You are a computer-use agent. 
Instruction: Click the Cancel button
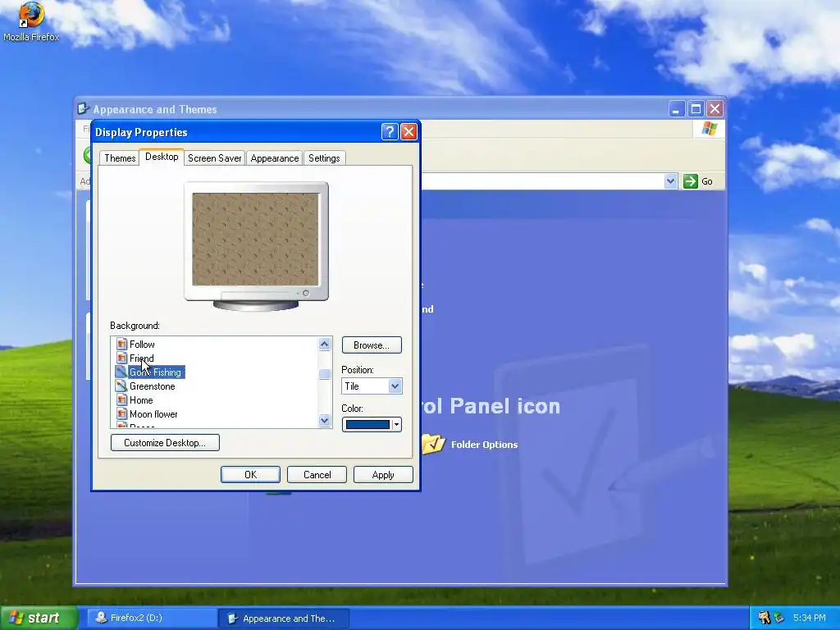click(317, 475)
